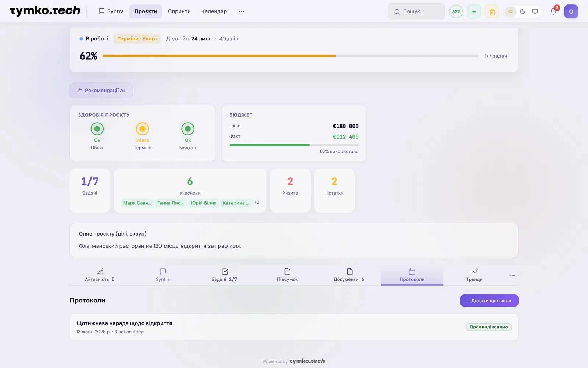The width and height of the screenshot is (588, 368).
Task: Switch to the Задачі 1/7 tab
Action: click(225, 275)
